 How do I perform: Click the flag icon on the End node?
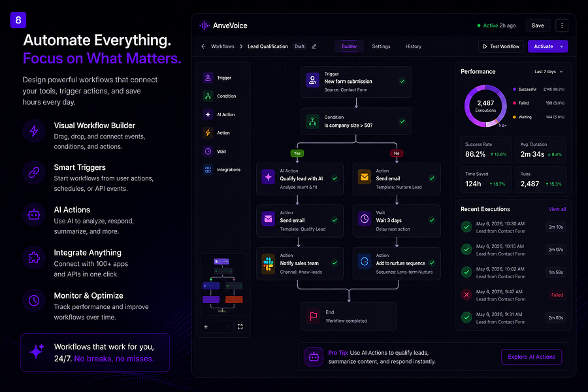pyautogui.click(x=314, y=316)
